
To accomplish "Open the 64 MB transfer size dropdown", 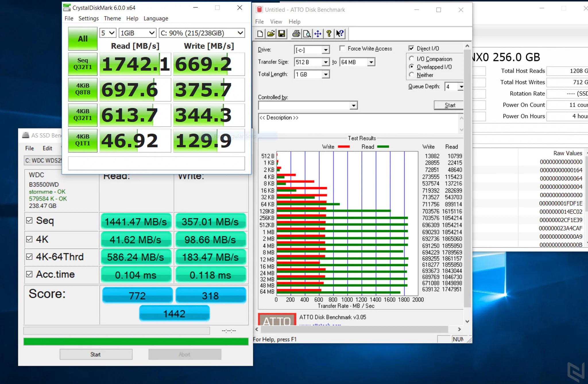I will [x=371, y=62].
